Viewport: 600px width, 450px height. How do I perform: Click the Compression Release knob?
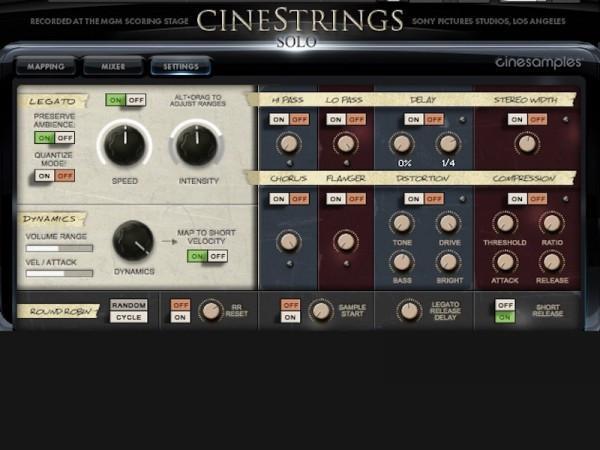point(551,262)
